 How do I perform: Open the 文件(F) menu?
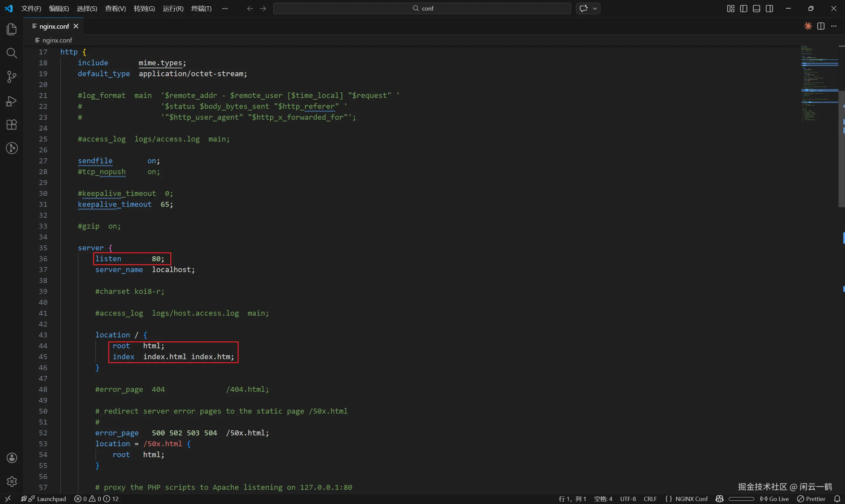coord(31,9)
